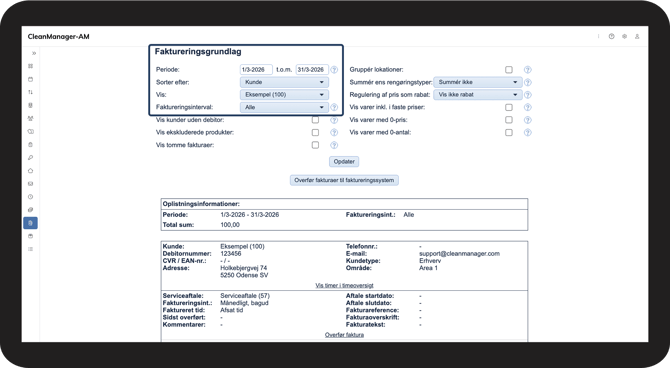
Task: Click the Overfør faktura link
Action: coord(344,335)
